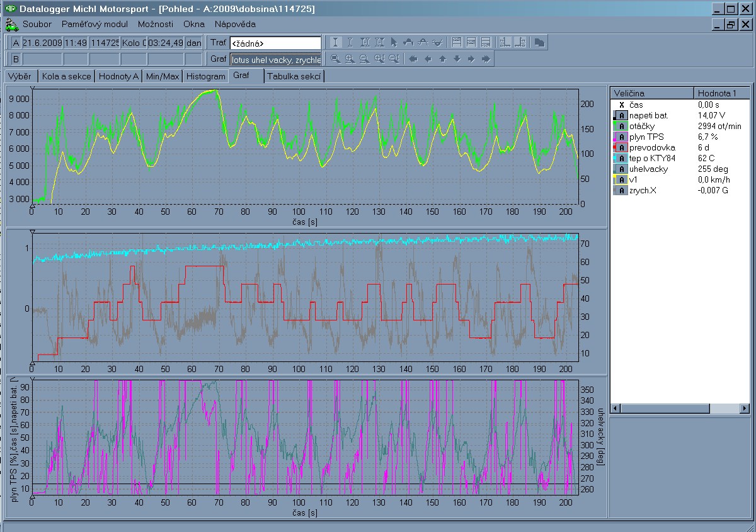Screen dimensions: 756x532
Task: Click the outlined hill curve icon
Action: pyautogui.click(x=423, y=43)
